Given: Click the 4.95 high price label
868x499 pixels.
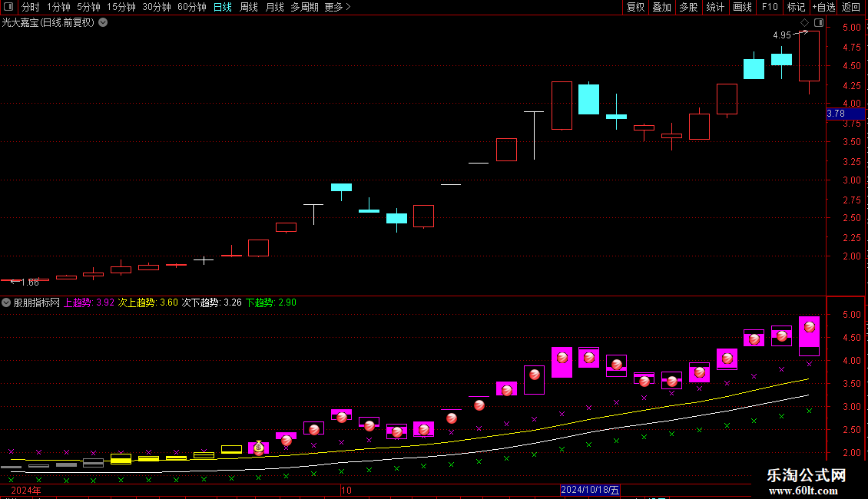Looking at the screenshot, I should pos(782,35).
